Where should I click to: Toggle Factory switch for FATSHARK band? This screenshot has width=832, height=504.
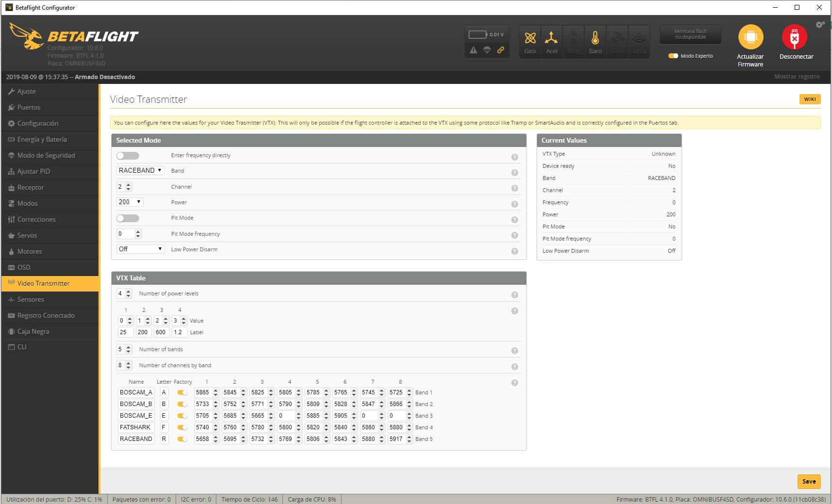[182, 427]
